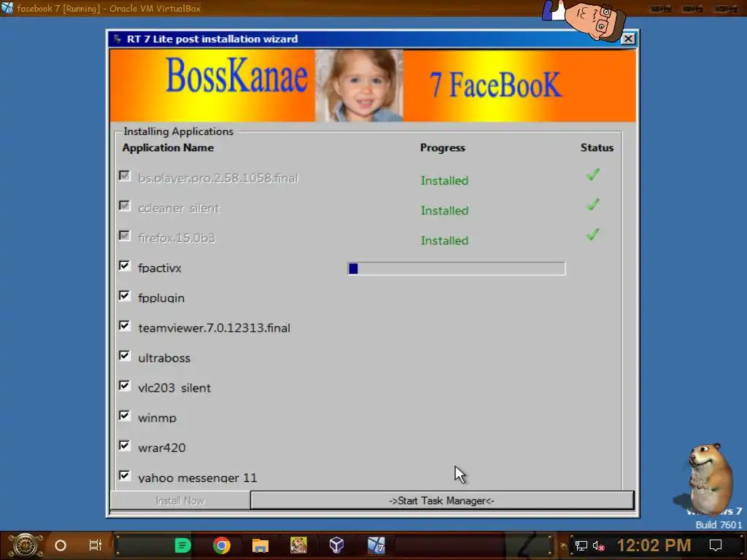Click the Build 7601 desktop watermark text
747x560 pixels.
tap(719, 525)
